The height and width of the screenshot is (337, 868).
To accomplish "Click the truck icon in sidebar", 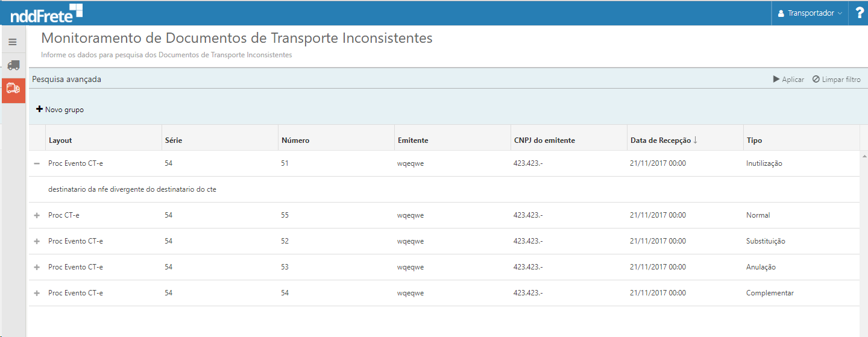I will coord(13,65).
